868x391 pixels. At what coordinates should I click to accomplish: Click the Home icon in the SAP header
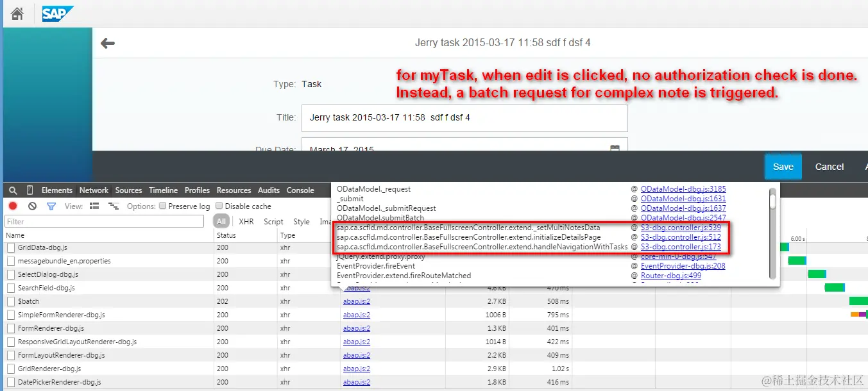(x=17, y=13)
